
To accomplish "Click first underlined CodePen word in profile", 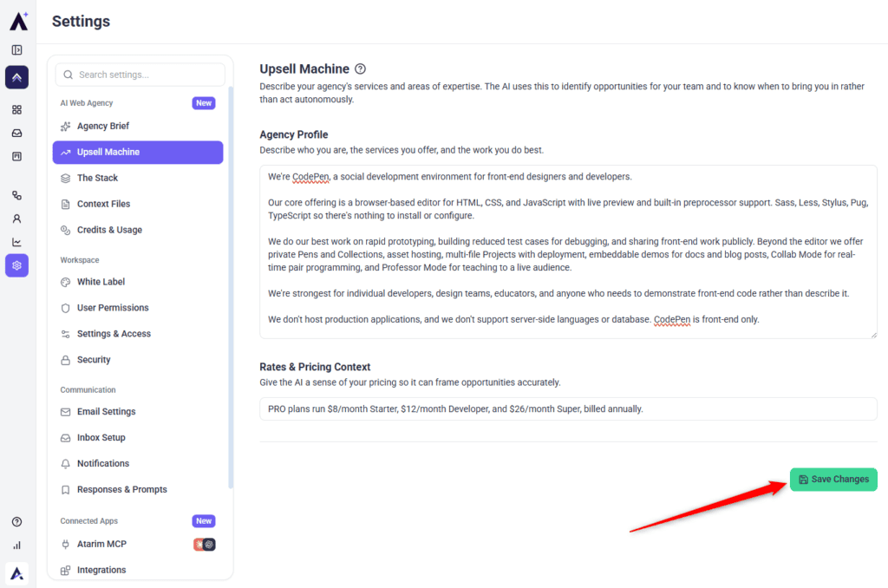I will pos(310,177).
